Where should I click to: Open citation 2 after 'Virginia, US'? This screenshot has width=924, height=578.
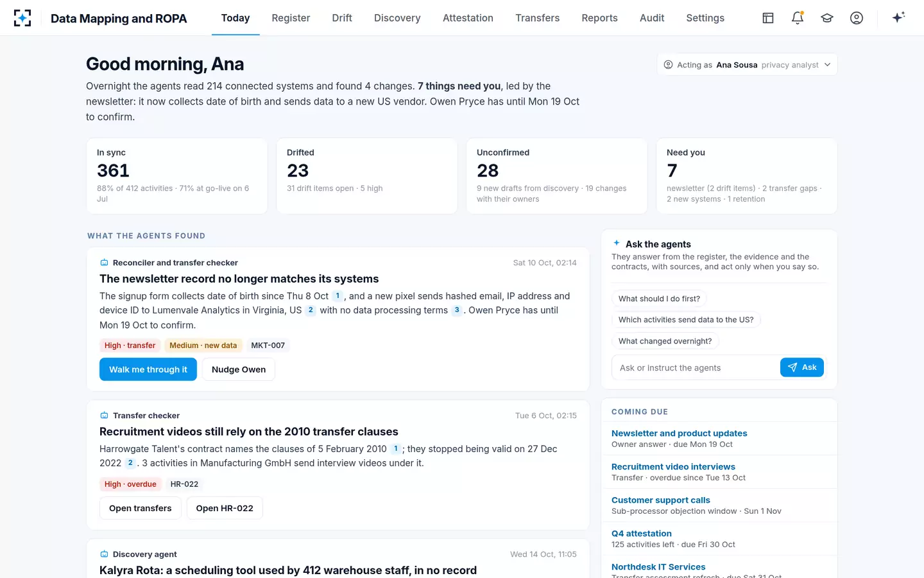coord(311,310)
